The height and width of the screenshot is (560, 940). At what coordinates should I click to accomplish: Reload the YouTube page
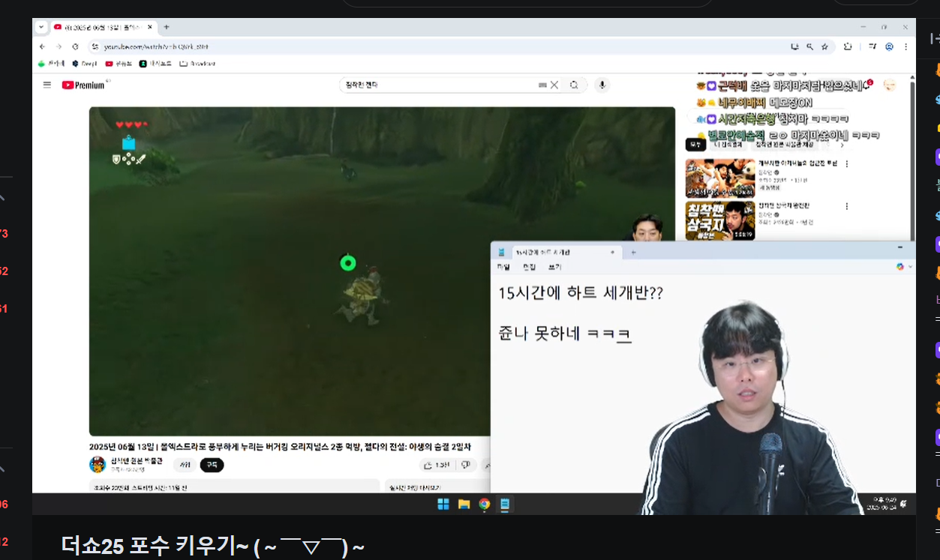(75, 46)
